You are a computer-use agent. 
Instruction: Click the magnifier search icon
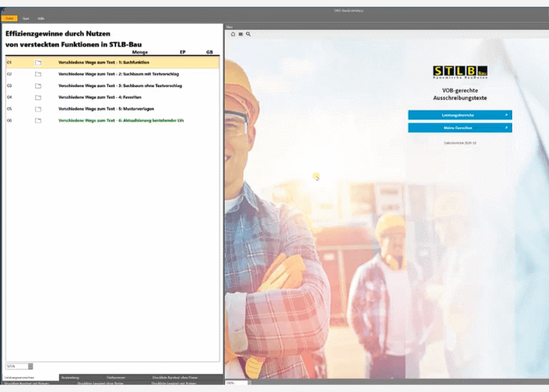[249, 34]
